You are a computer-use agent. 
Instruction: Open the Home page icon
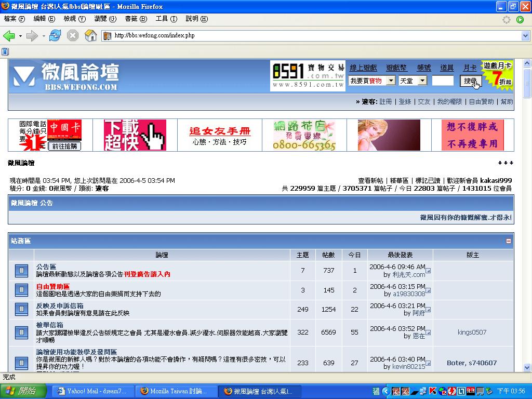click(90, 36)
